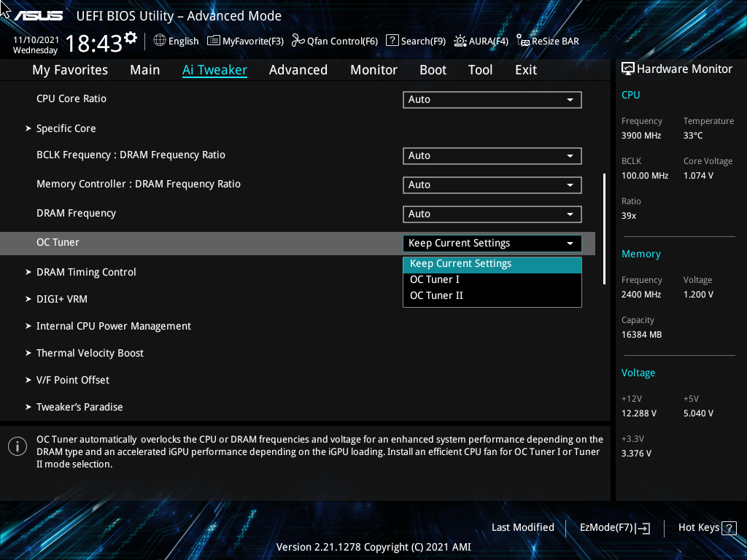The height and width of the screenshot is (560, 747).
Task: Click the Hot Keys question mark icon
Action: pyautogui.click(x=729, y=528)
